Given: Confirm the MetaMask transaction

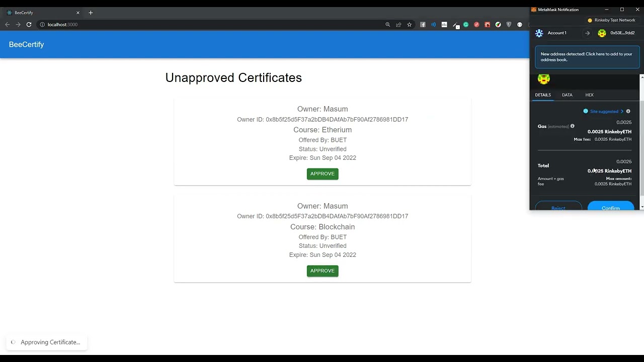Looking at the screenshot, I should click(611, 207).
